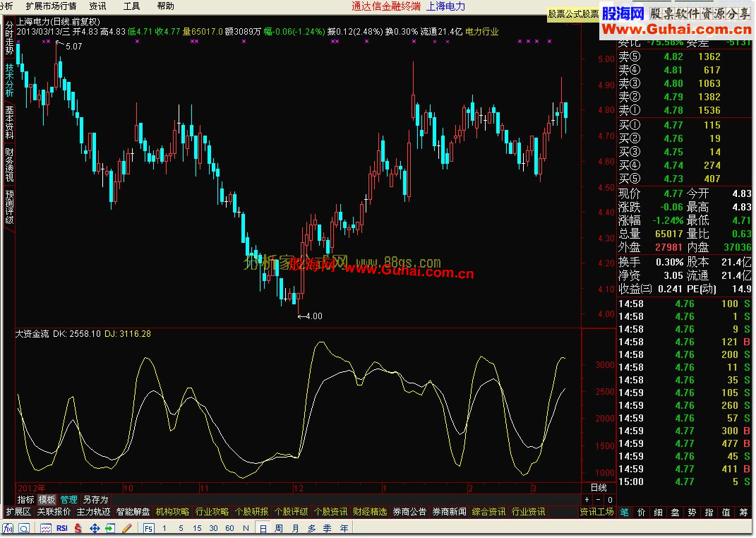Select the RSI indicator button
The height and width of the screenshot is (538, 756).
[62, 528]
